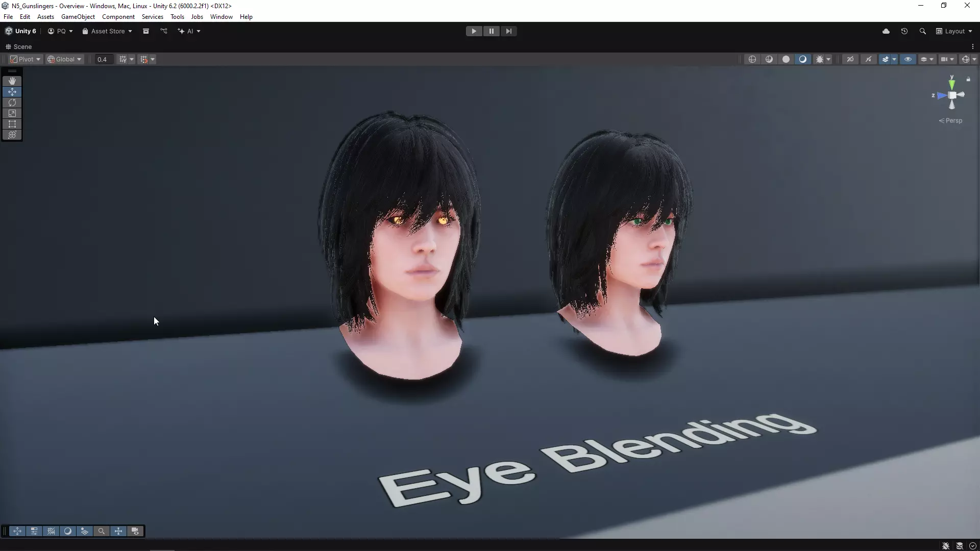Click the Asset Store button
The image size is (980, 551).
click(x=107, y=31)
